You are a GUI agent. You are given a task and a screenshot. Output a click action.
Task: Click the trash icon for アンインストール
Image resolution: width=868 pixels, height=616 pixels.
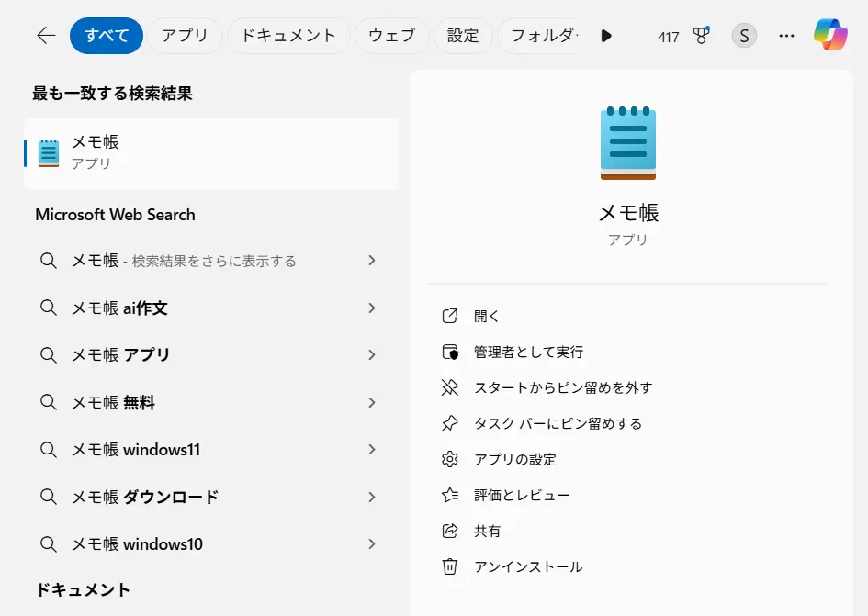[449, 566]
